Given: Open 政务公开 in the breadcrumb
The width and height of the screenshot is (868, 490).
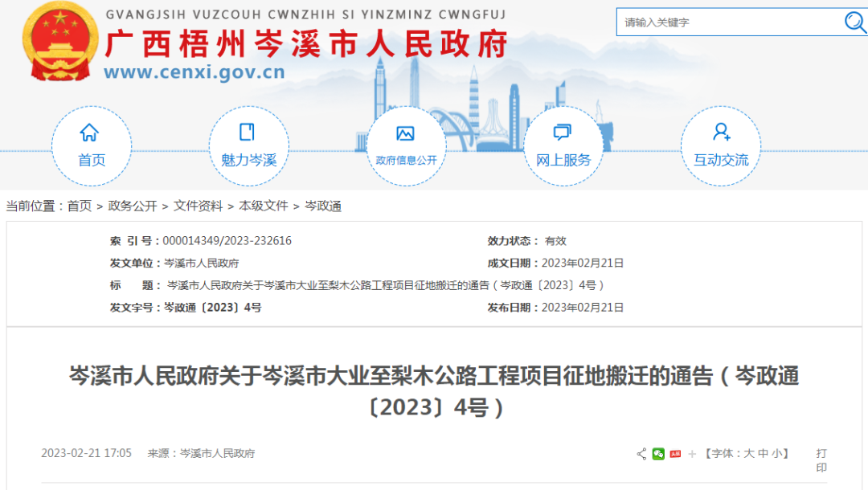Looking at the screenshot, I should coord(133,206).
